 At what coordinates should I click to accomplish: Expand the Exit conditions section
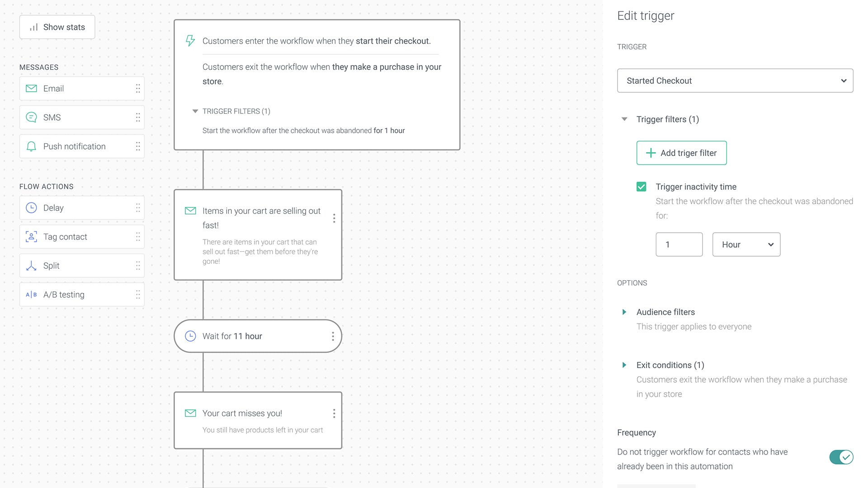coord(624,365)
